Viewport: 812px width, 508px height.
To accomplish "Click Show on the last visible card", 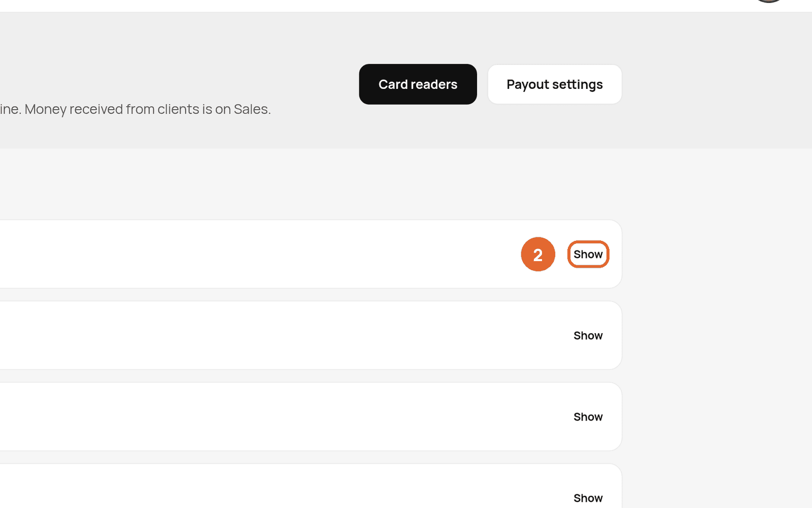I will [588, 498].
